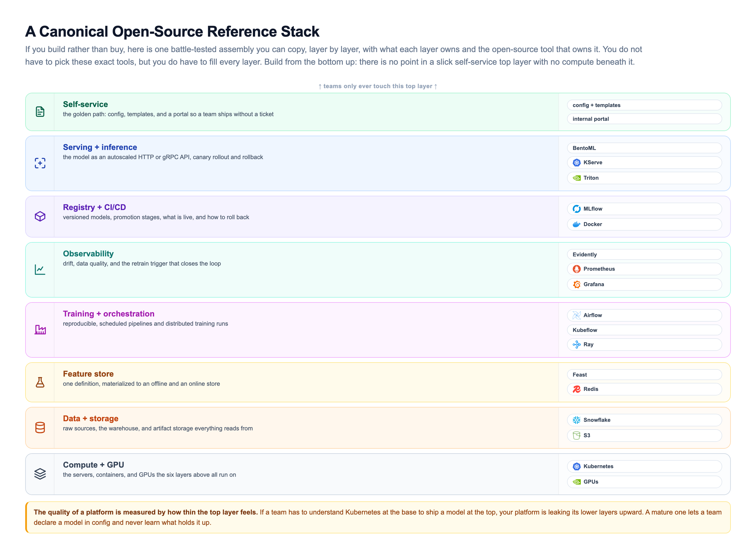Click the S3 bucket logo icon
756x554 pixels.
tap(576, 435)
